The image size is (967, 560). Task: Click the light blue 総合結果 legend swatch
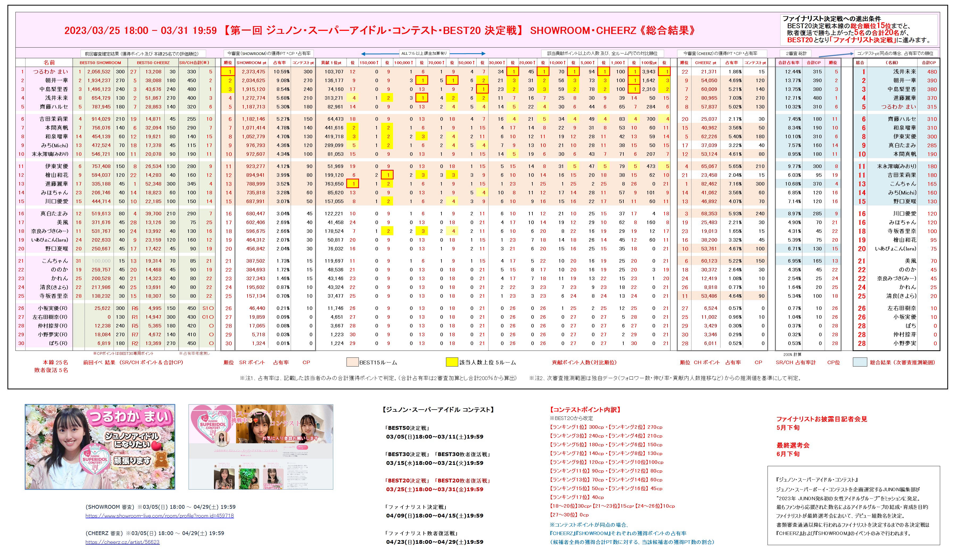point(860,362)
